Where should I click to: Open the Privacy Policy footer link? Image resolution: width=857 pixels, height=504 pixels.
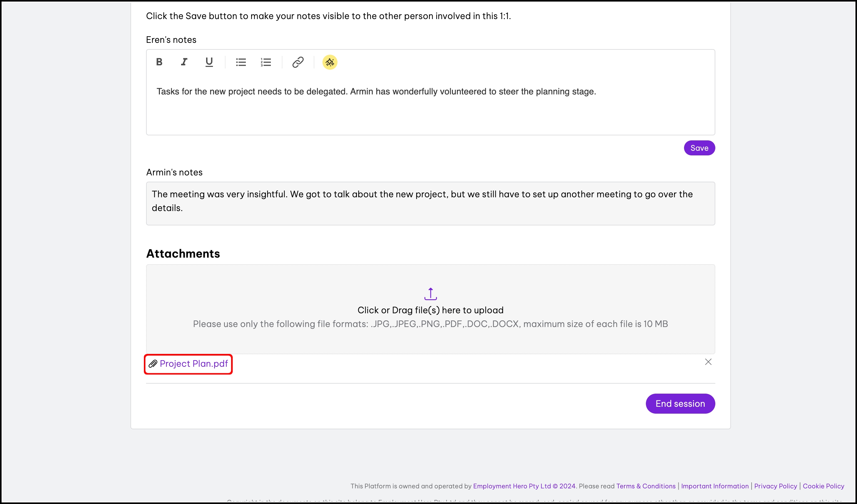775,486
